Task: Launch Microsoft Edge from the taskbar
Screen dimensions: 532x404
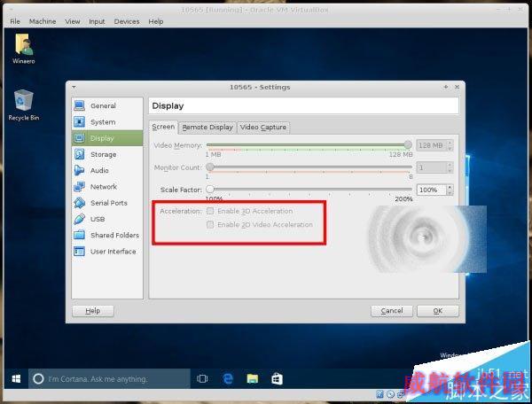Action: tap(228, 378)
